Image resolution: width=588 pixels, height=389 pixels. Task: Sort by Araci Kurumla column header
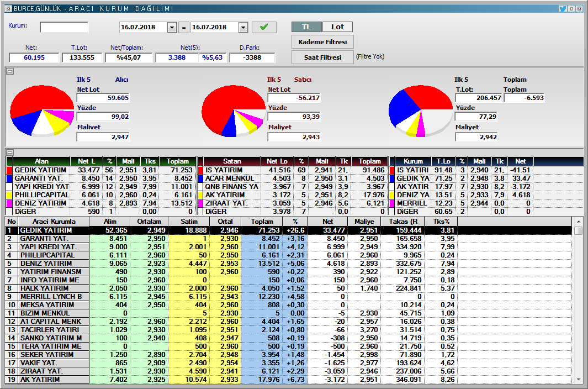[x=54, y=222]
